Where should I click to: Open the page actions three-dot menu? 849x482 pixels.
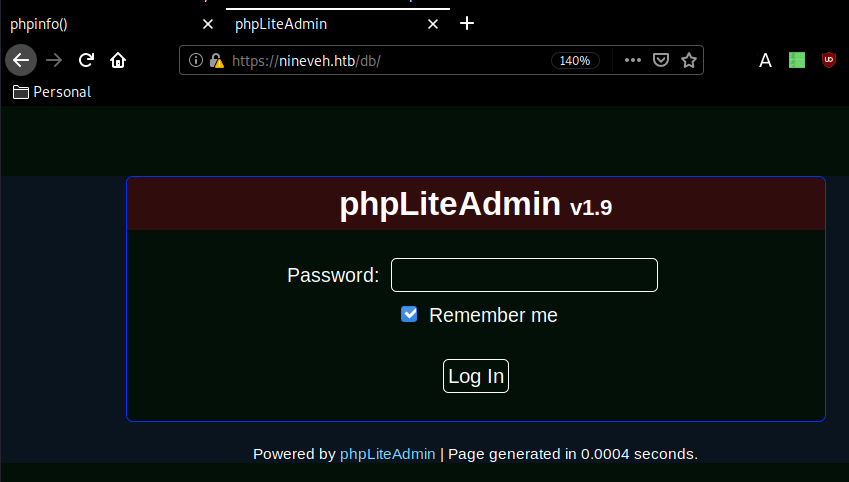(x=632, y=60)
